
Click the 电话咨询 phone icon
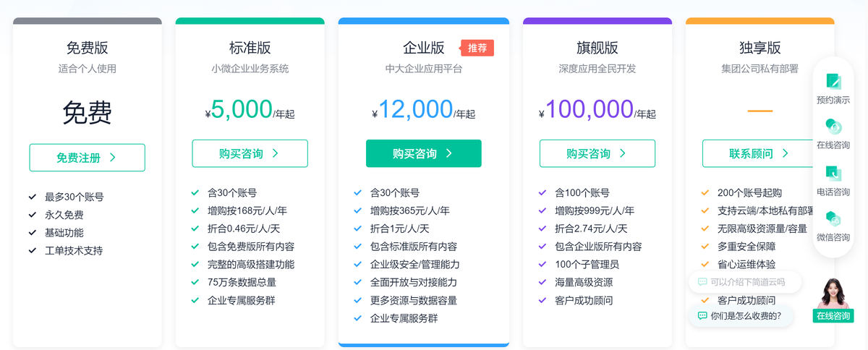(833, 173)
